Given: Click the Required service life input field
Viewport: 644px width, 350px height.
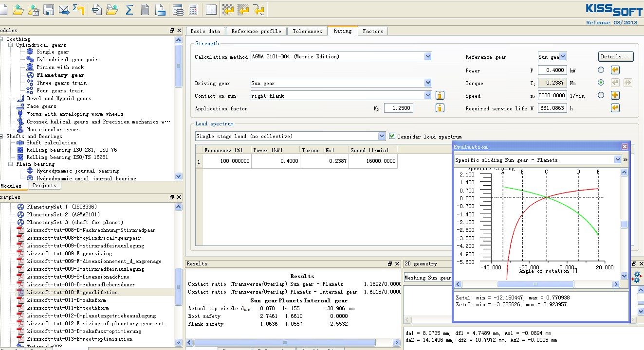Looking at the screenshot, I should [x=552, y=108].
